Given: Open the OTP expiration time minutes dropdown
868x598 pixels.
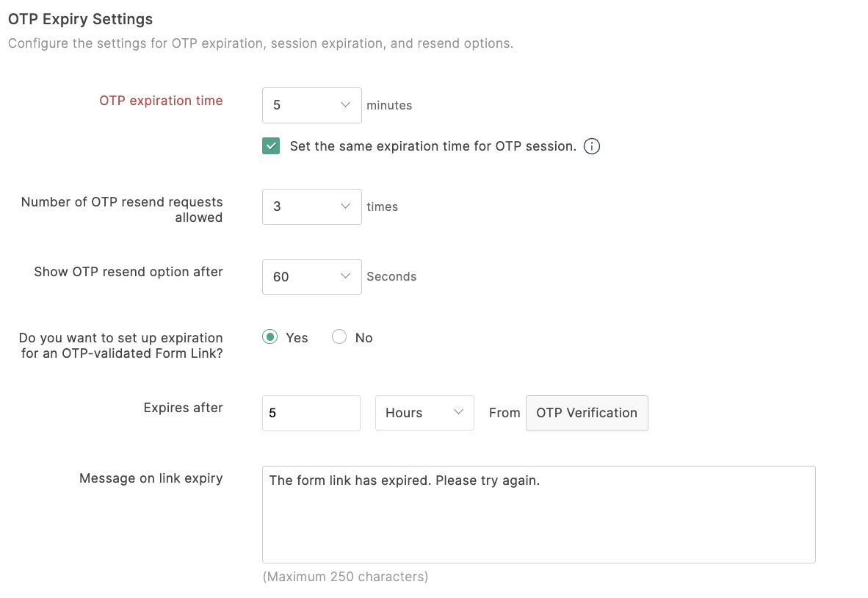Looking at the screenshot, I should point(311,105).
